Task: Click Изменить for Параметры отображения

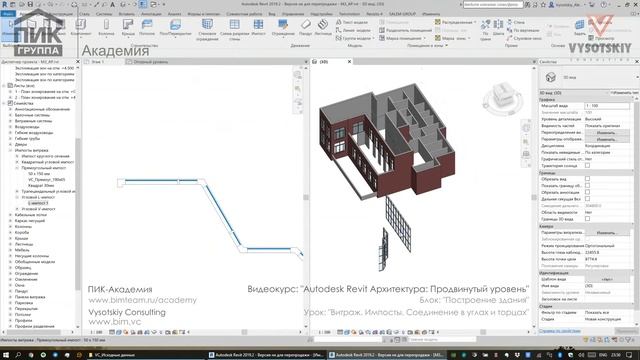Action: [x=607, y=139]
